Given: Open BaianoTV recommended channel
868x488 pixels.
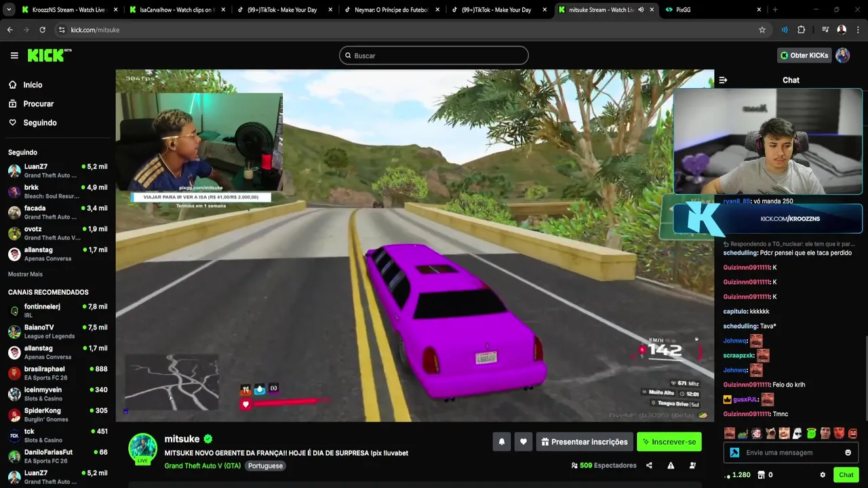Looking at the screenshot, I should (x=57, y=331).
